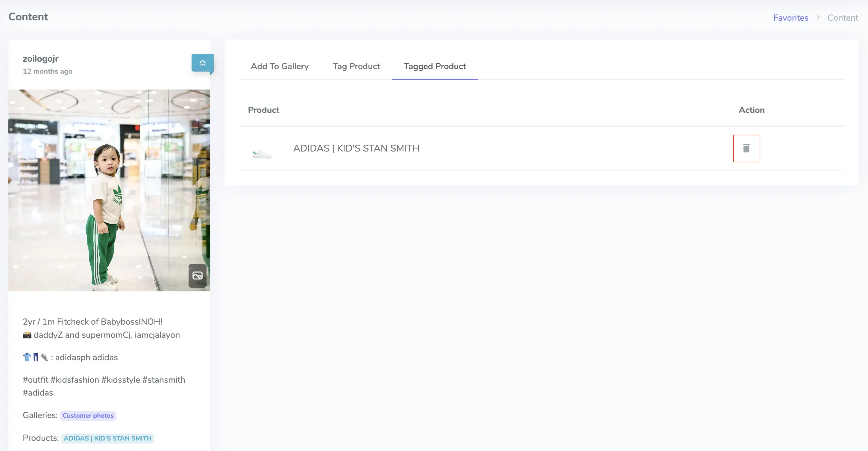Switch to the Add To Gallery tab

(280, 66)
